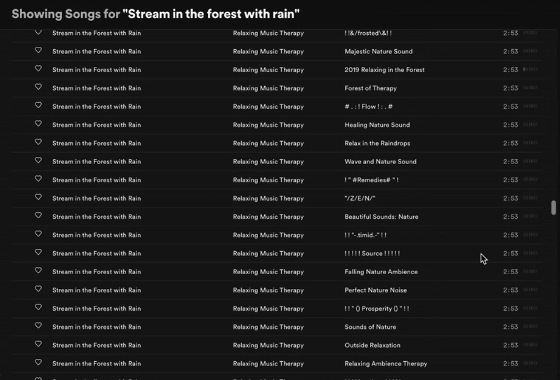This screenshot has width=560, height=380.
Task: Open album Relaxing Ambience Therapy
Action: point(386,364)
